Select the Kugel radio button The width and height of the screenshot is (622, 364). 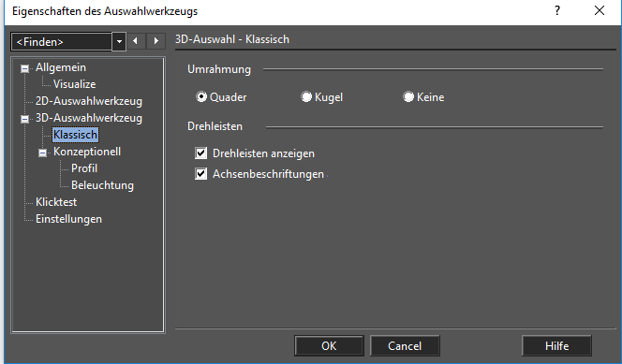pyautogui.click(x=306, y=97)
